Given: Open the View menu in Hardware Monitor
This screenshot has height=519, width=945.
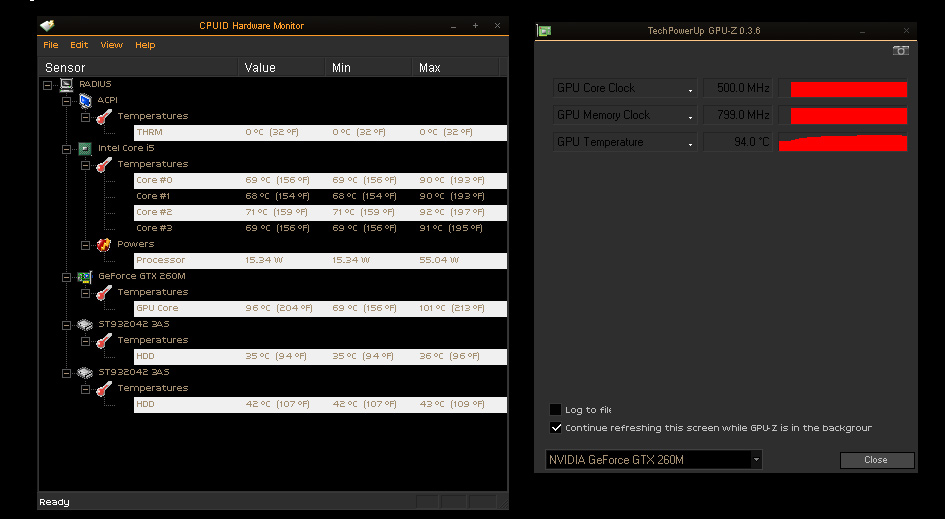Looking at the screenshot, I should tap(111, 45).
